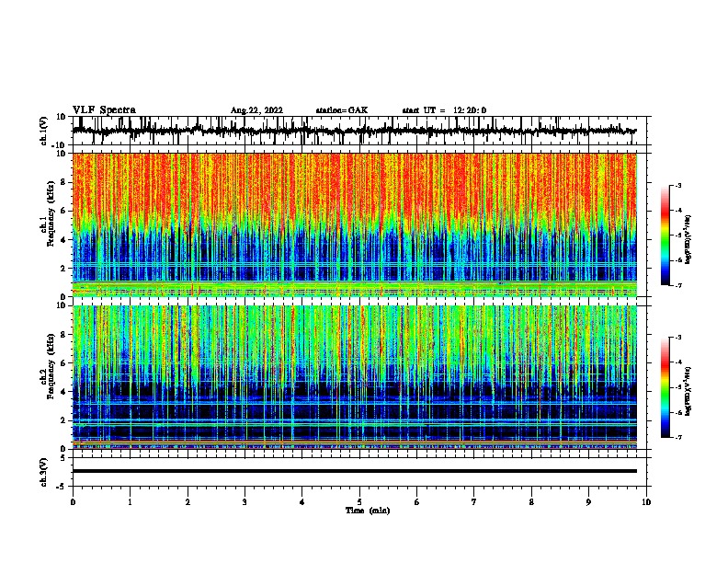728x563 pixels.
Task: Click the "2" kHz tick on ch.2 spectrogram axis
Action: (63, 420)
